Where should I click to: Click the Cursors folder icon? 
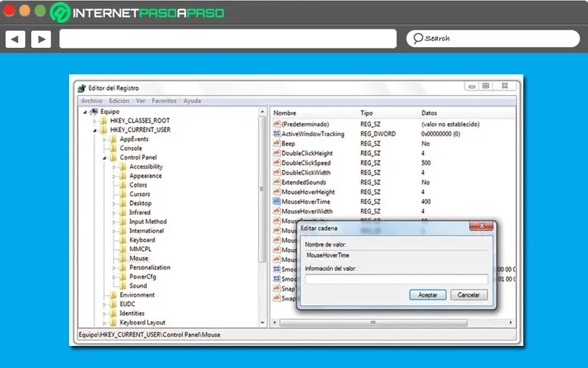123,194
